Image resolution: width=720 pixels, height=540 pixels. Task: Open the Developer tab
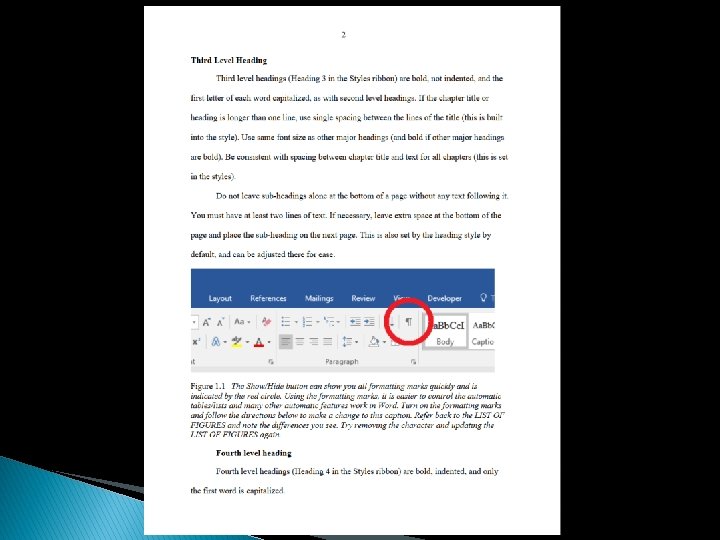444,298
